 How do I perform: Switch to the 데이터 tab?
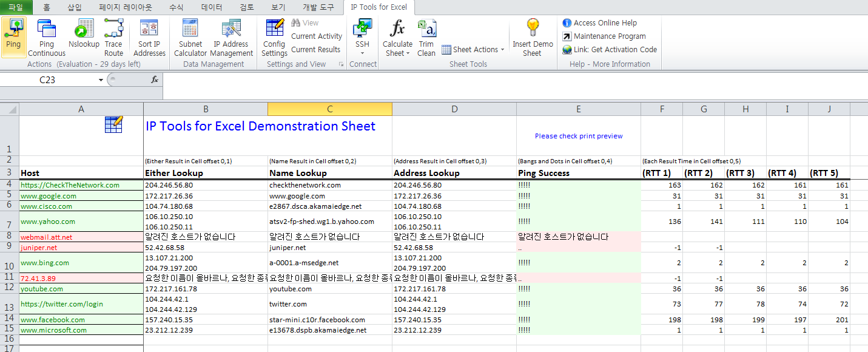212,7
